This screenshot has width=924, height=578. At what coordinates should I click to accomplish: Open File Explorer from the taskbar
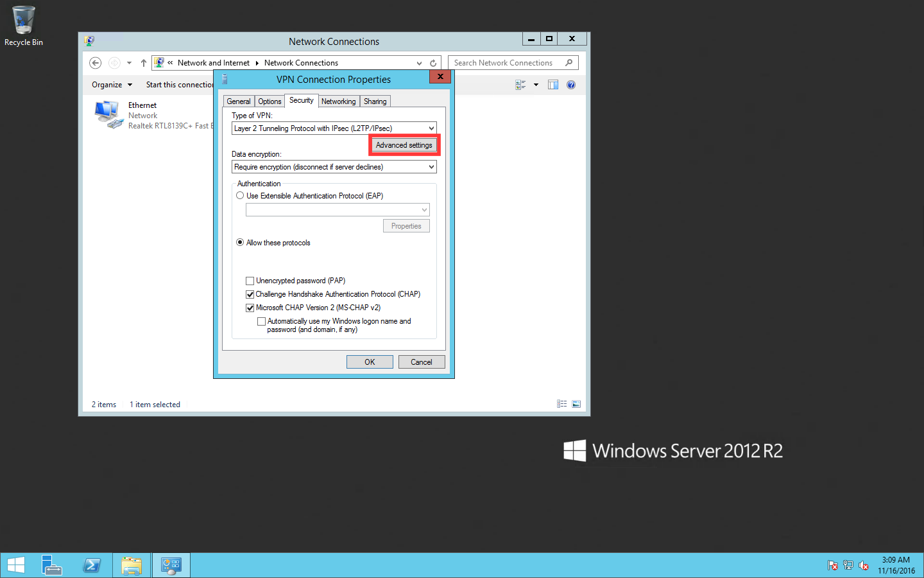[x=132, y=565]
